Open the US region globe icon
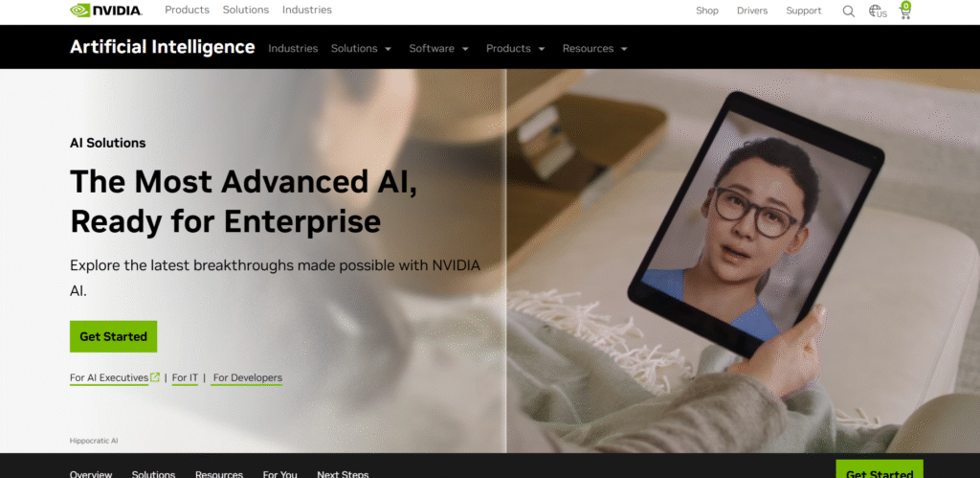 [878, 11]
